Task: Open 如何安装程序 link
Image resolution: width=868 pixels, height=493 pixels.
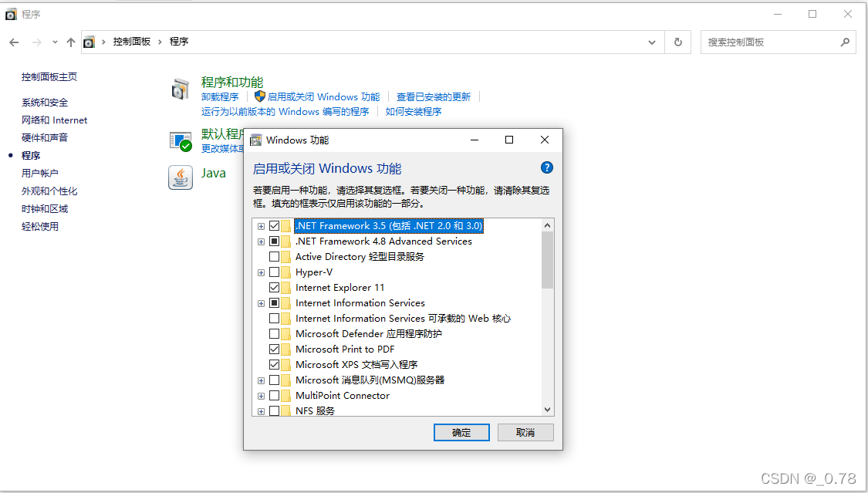Action: (414, 111)
